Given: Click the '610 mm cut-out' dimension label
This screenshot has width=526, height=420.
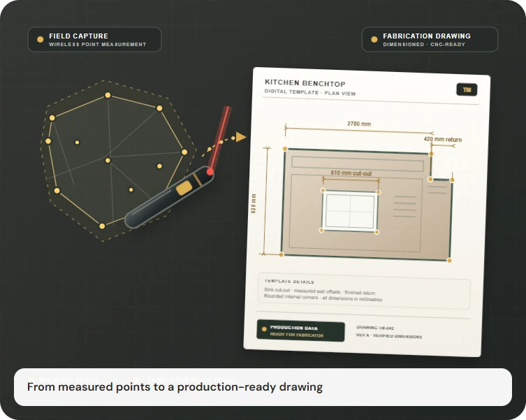Looking at the screenshot, I should (351, 173).
